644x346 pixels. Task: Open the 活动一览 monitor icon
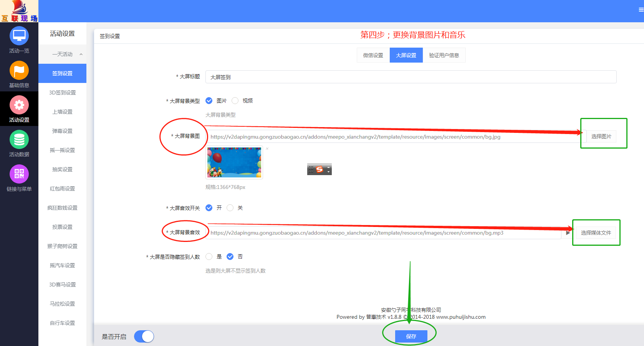click(19, 36)
